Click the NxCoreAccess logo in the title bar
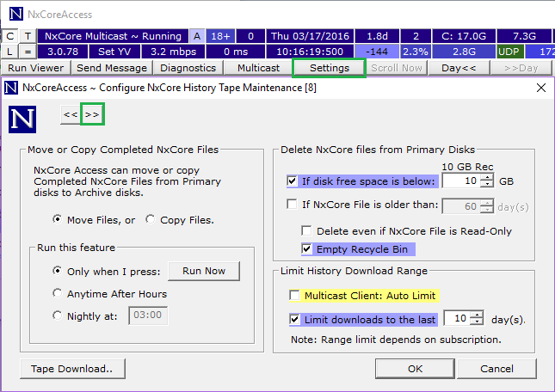Image resolution: width=555 pixels, height=392 pixels. 16,14
